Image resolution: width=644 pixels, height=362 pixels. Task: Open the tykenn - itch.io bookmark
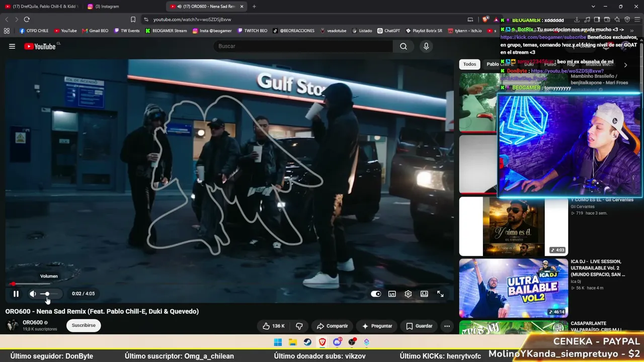[464, 31]
